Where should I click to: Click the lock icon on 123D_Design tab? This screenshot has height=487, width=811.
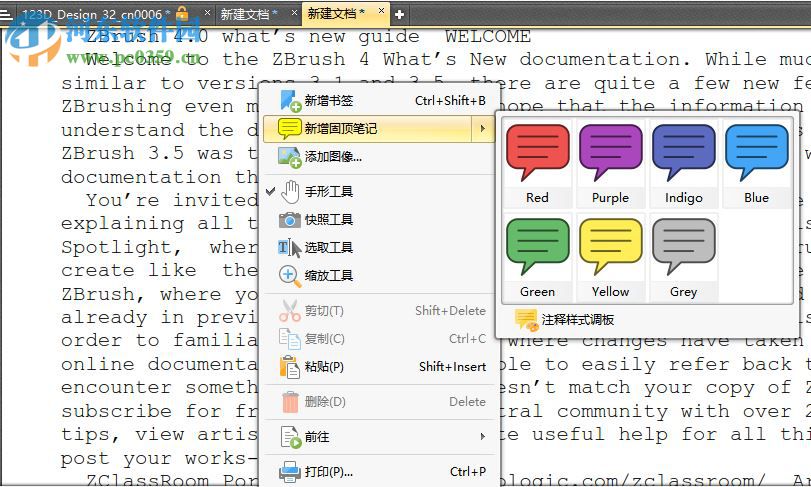click(x=182, y=13)
